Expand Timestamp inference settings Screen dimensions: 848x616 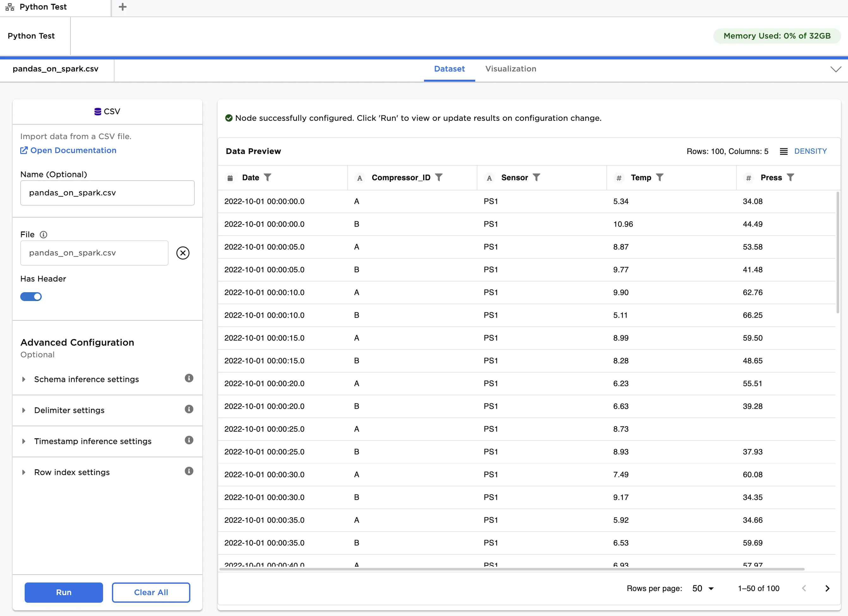click(92, 441)
